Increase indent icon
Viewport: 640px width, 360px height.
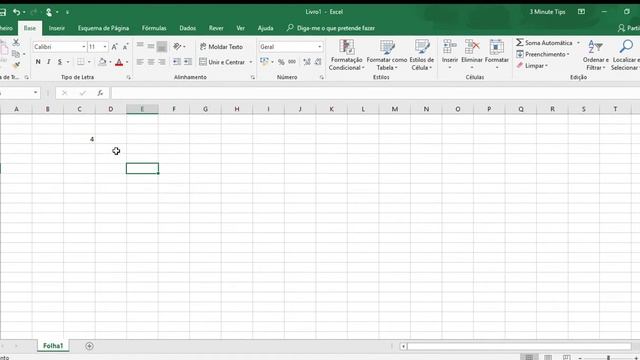click(188, 62)
